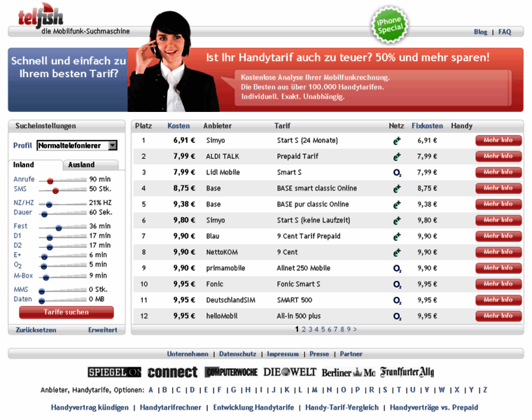Click the Computerwoche logo
This screenshot has height=420, width=532.
[232, 372]
